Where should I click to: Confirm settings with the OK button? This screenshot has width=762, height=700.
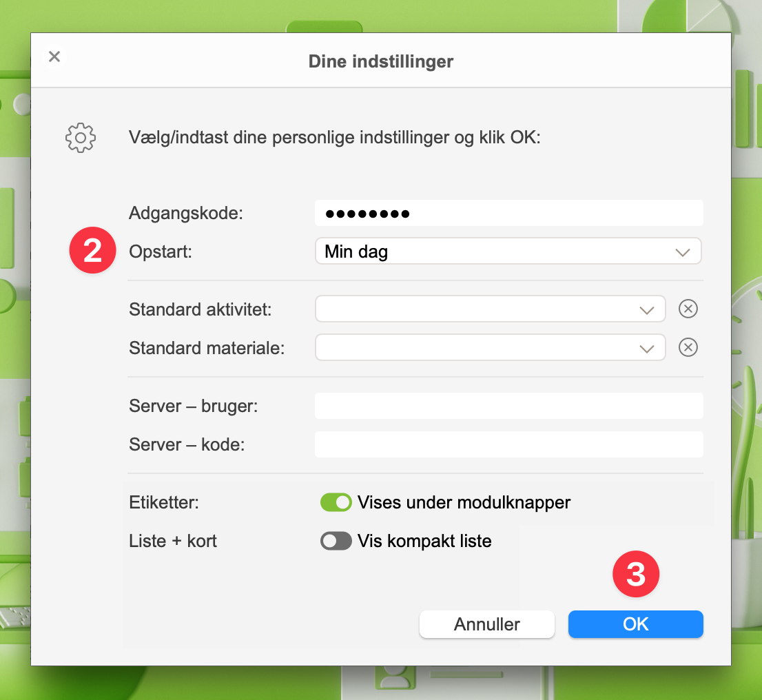tap(636, 624)
